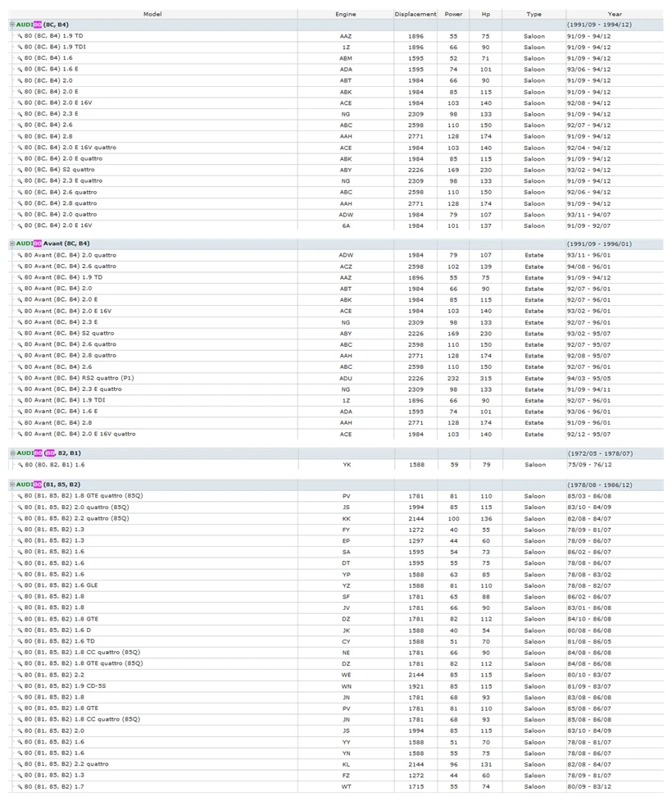The width and height of the screenshot is (672, 801).
Task: Click engine code WT cell
Action: pos(346,787)
